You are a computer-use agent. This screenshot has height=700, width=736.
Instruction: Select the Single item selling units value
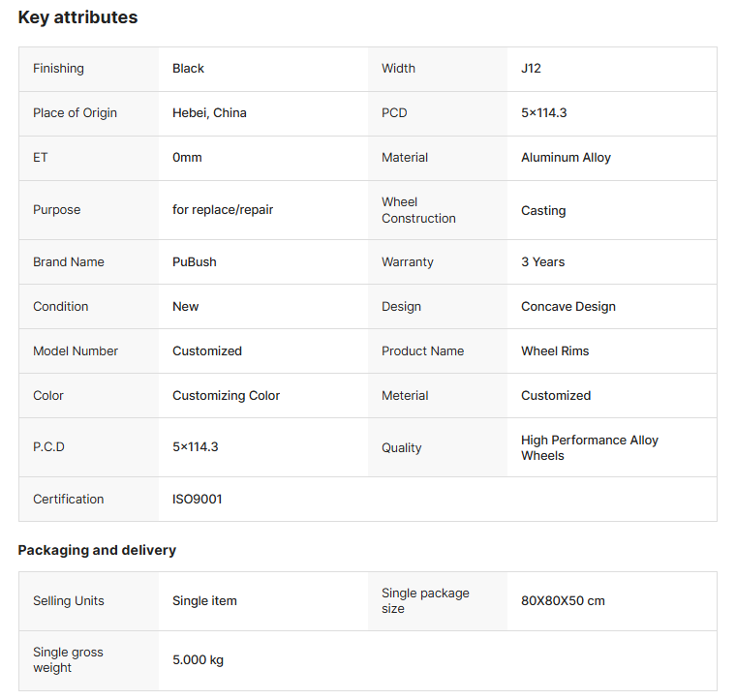pos(204,601)
